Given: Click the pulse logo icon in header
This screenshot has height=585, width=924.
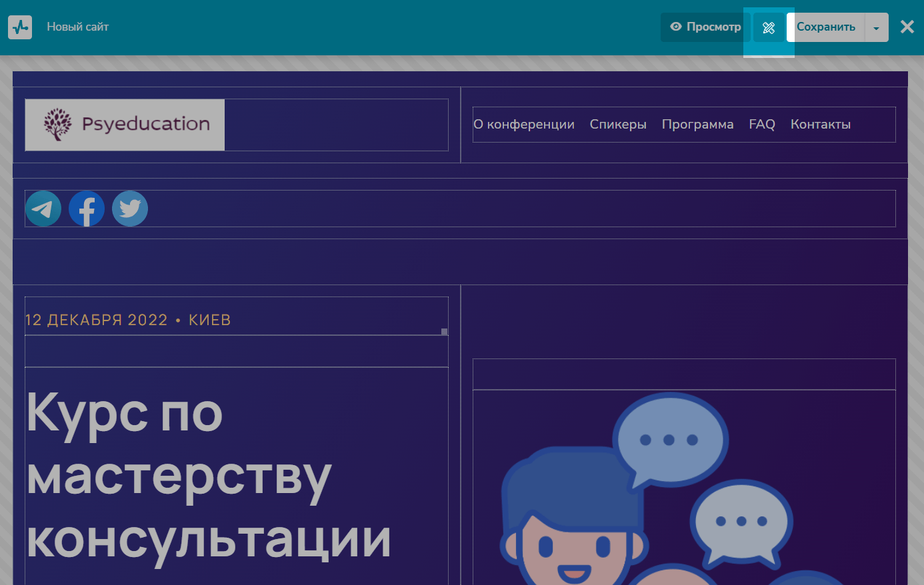Looking at the screenshot, I should 20,27.
